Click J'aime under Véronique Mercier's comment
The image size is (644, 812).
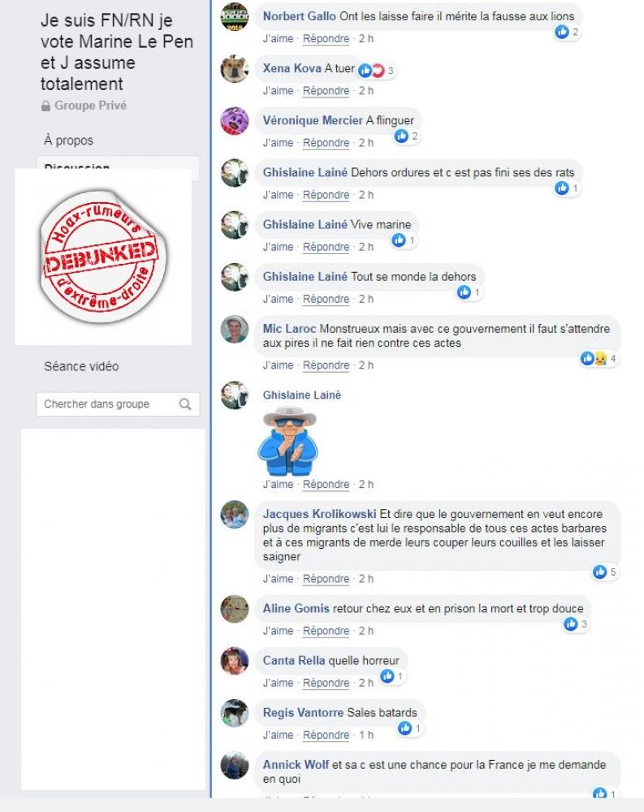[279, 142]
